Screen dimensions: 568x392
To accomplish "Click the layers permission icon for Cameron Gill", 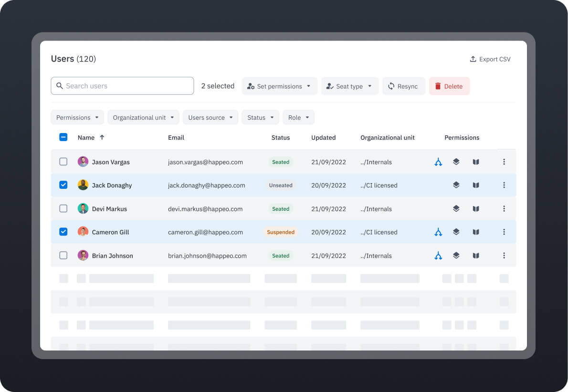I will (x=456, y=232).
